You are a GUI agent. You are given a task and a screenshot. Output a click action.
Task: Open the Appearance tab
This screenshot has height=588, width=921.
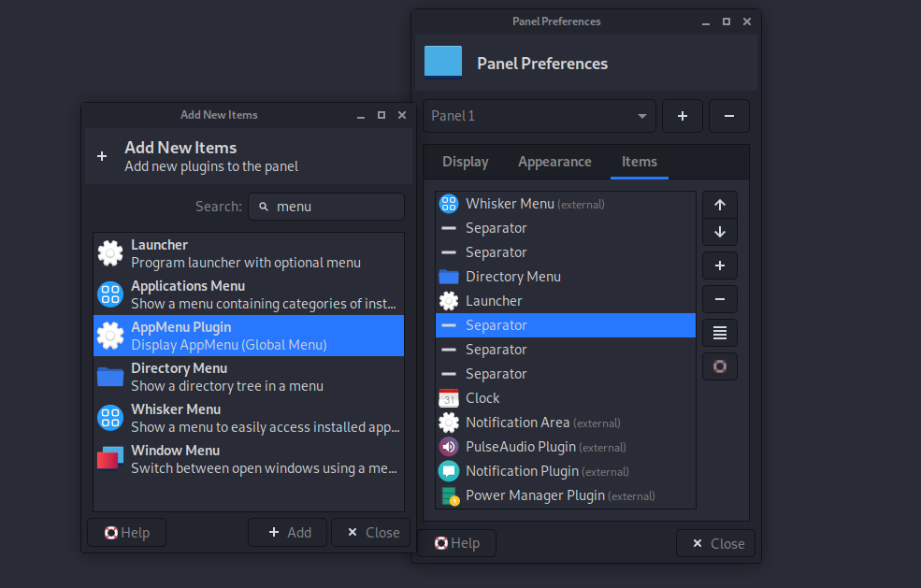[554, 162]
